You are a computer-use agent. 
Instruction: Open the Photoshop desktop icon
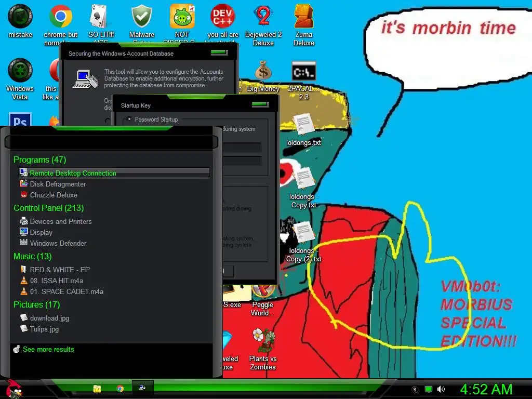[x=20, y=119]
